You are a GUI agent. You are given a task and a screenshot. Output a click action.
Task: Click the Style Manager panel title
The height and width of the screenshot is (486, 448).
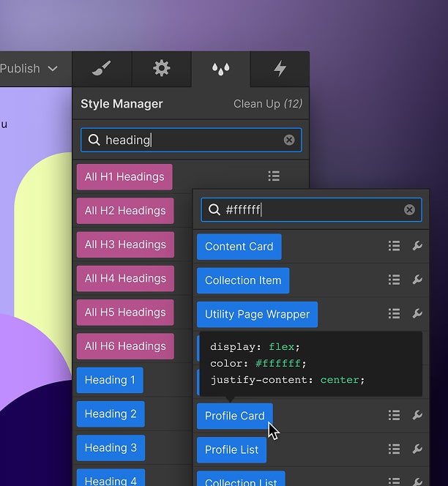pyautogui.click(x=122, y=104)
